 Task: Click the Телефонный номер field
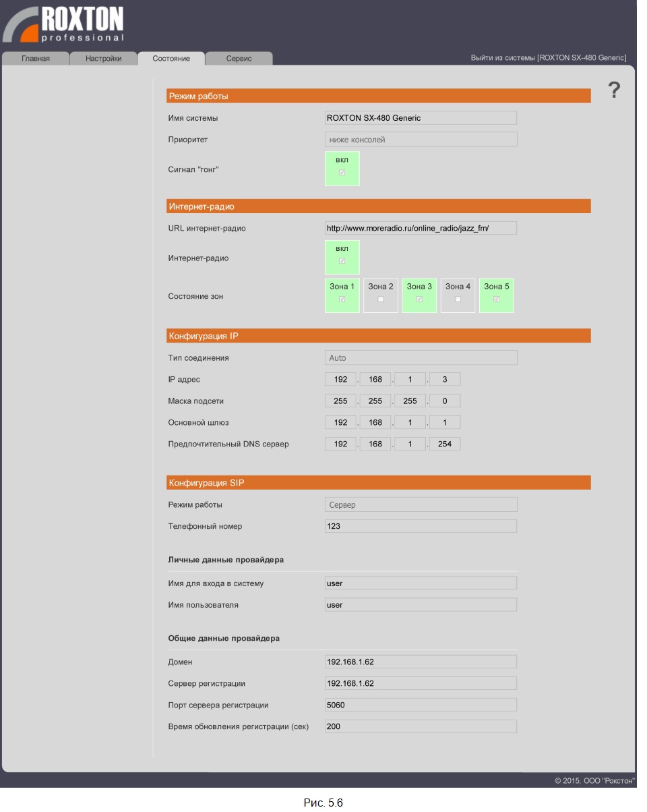pyautogui.click(x=421, y=526)
